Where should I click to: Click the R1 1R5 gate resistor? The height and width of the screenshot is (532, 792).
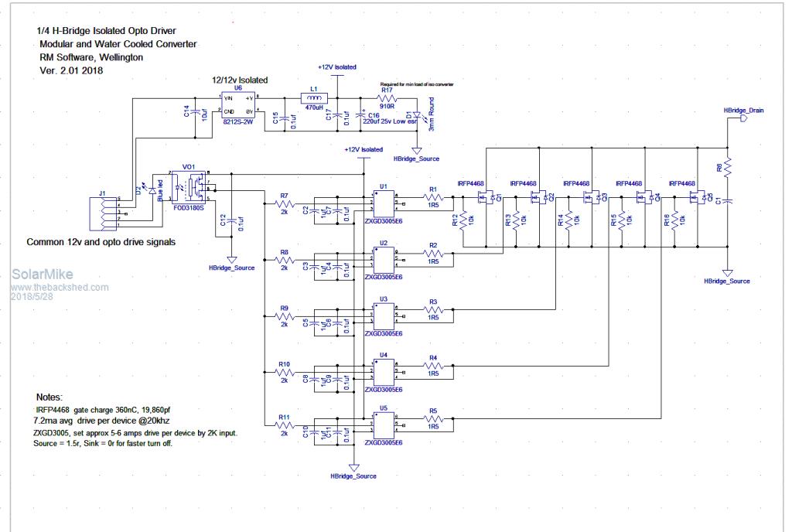pyautogui.click(x=433, y=199)
